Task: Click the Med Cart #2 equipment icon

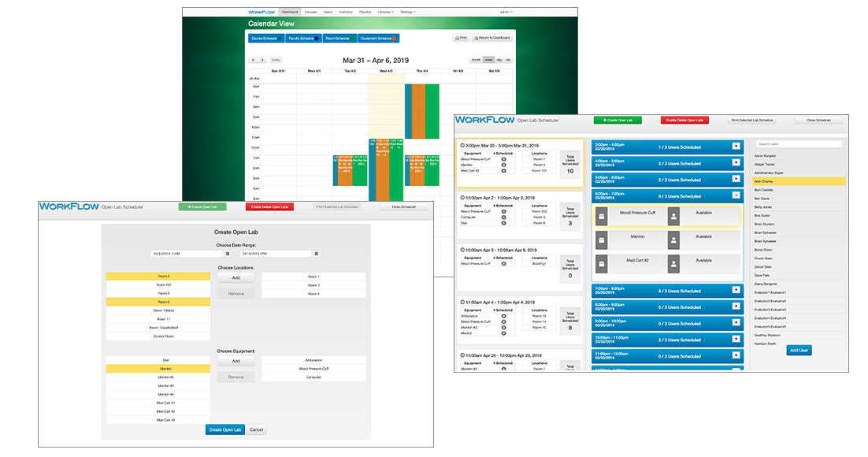Action: click(601, 264)
